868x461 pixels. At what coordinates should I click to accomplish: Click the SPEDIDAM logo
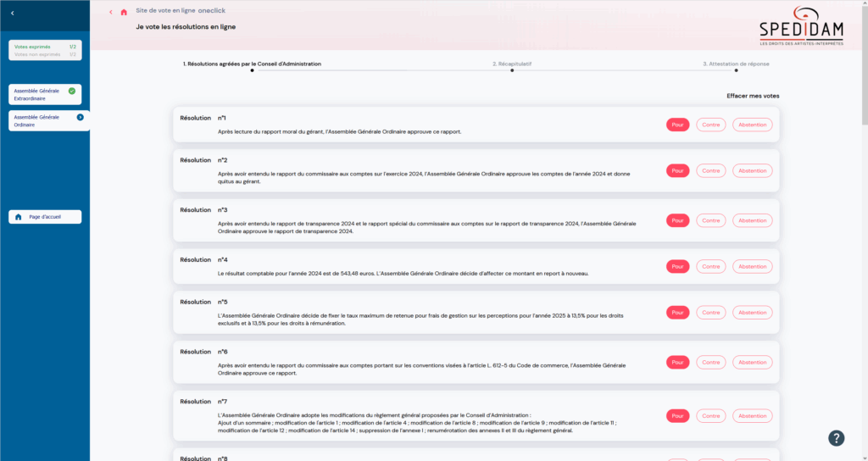[802, 26]
